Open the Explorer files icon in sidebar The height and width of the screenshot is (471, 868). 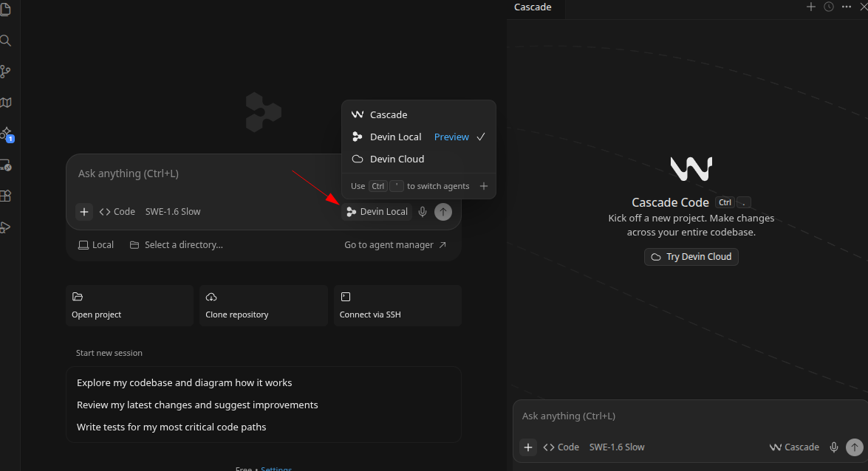[5, 10]
